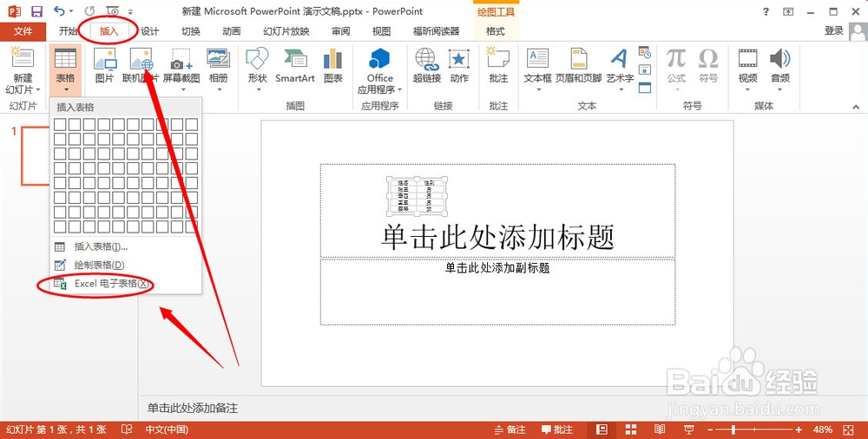This screenshot has height=439, width=868.
Task: Open Customize Quick Access Toolbar dropdown
Action: 131,11
